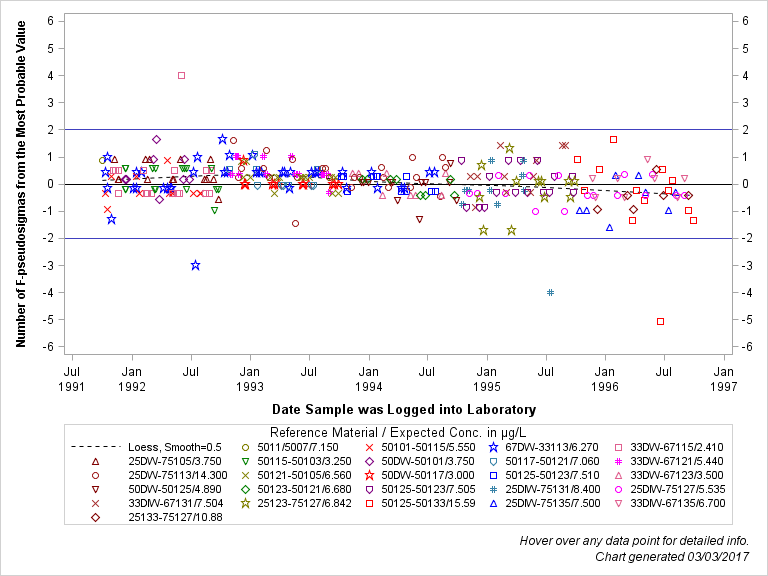Screen dimensions: 768x576
Task: Click the pink square outlier data point at 4
Action: point(181,75)
